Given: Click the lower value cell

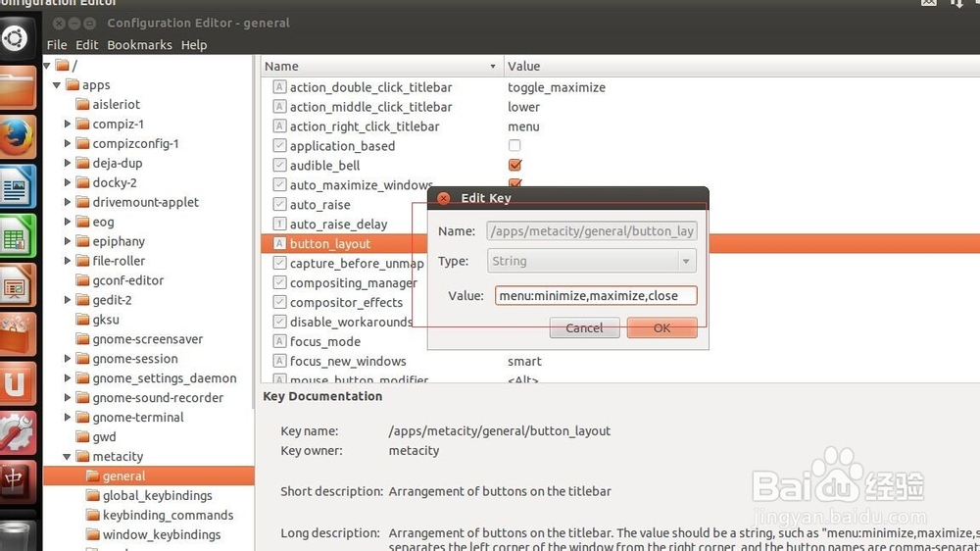Looking at the screenshot, I should click(523, 107).
